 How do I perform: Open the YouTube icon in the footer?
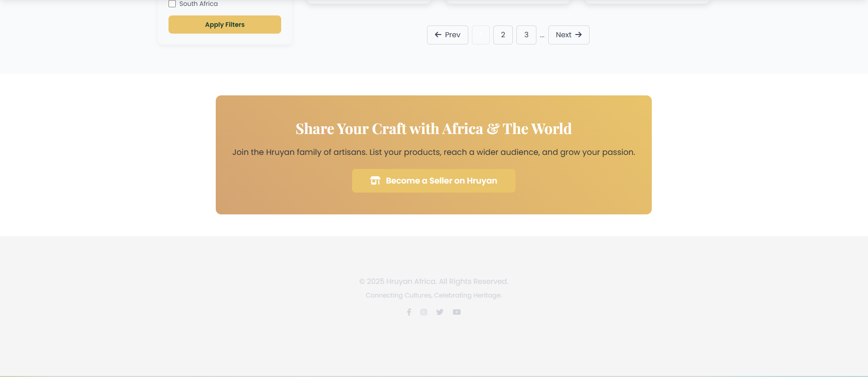[x=456, y=312]
